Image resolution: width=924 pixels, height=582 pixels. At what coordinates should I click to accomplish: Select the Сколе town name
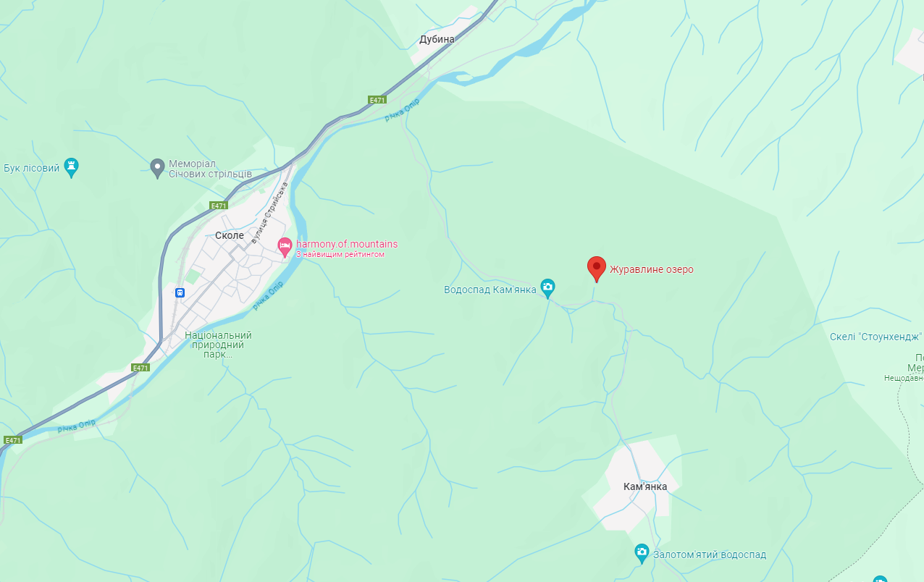pyautogui.click(x=230, y=235)
